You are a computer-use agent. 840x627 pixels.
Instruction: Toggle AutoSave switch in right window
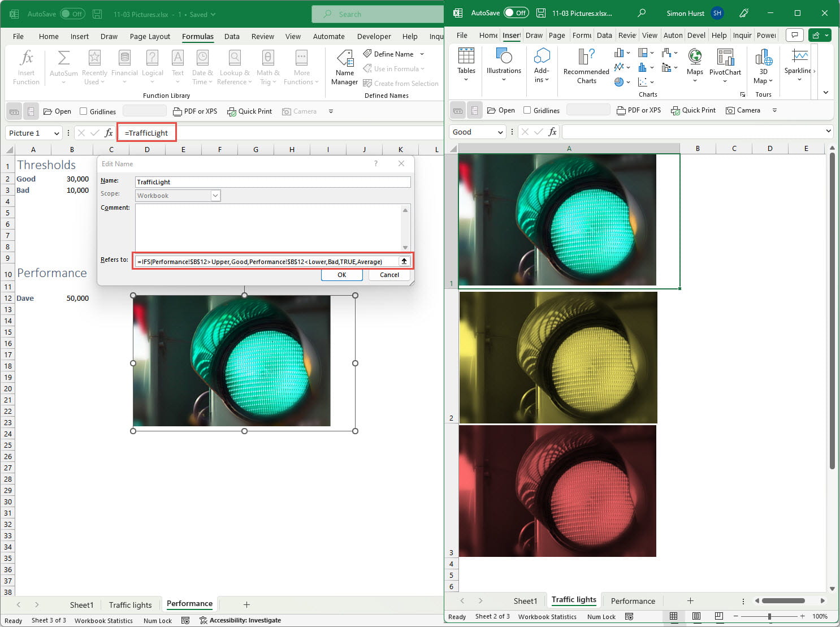[516, 13]
